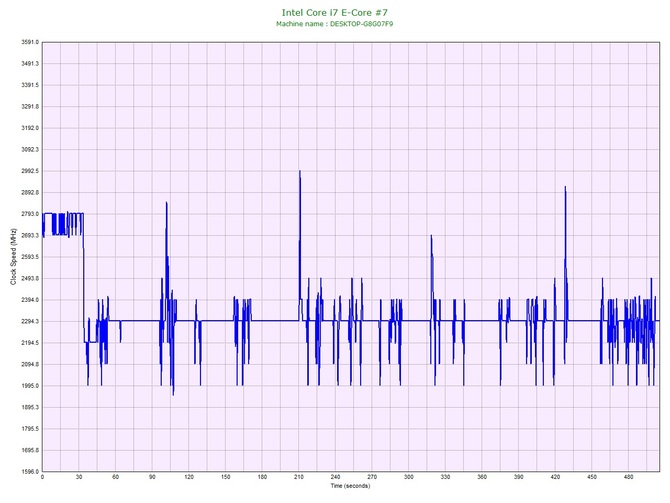The width and height of the screenshot is (670, 503).
Task: Click the clock spike peak near 318 seconds
Action: pos(431,235)
